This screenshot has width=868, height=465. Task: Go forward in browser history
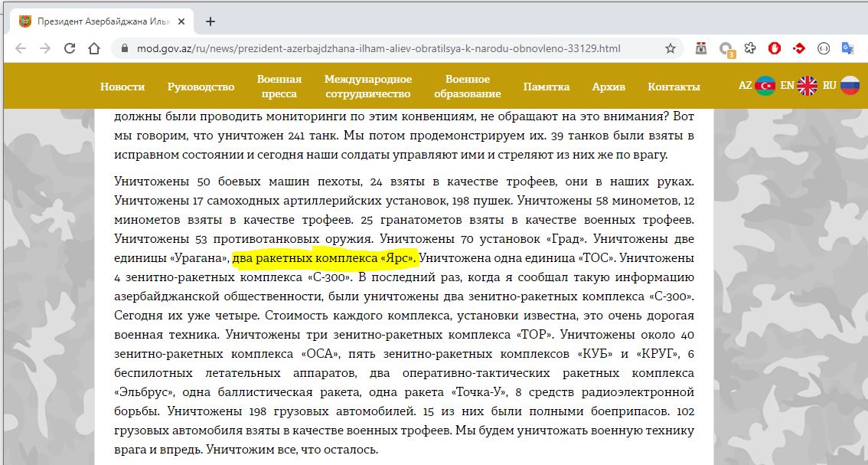(x=45, y=48)
